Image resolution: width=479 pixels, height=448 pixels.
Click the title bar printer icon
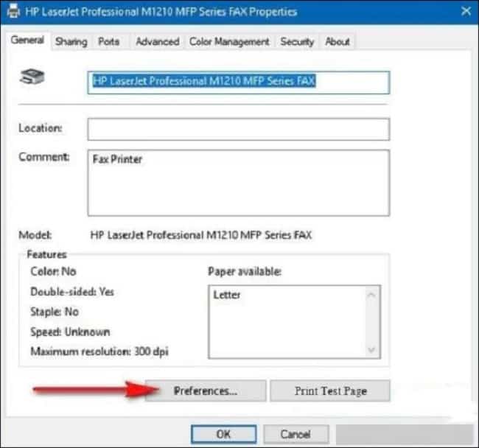(13, 12)
